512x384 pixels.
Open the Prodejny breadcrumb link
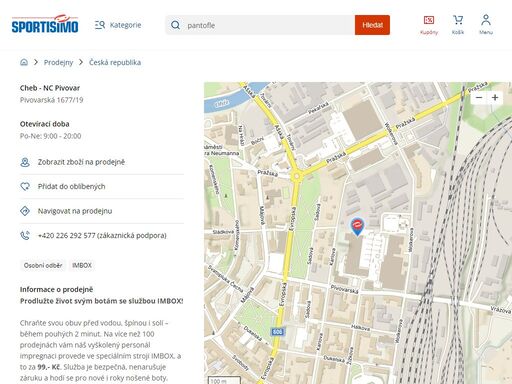[58, 62]
